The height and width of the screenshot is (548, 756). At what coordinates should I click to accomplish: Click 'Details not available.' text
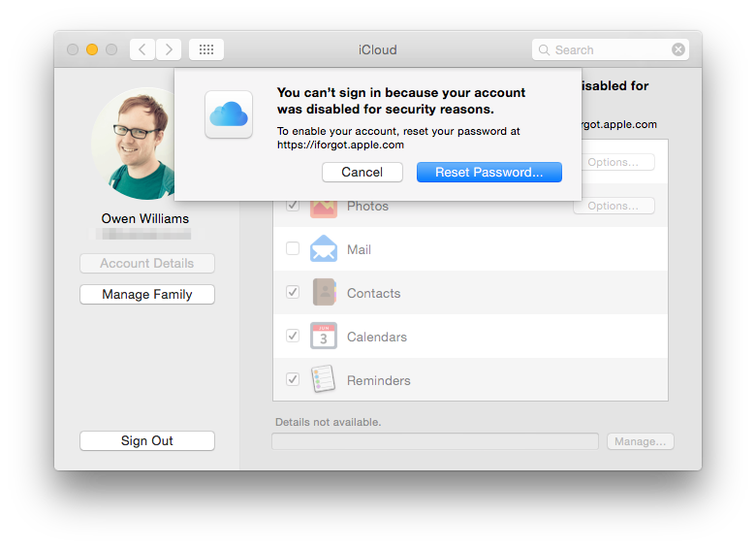point(329,422)
